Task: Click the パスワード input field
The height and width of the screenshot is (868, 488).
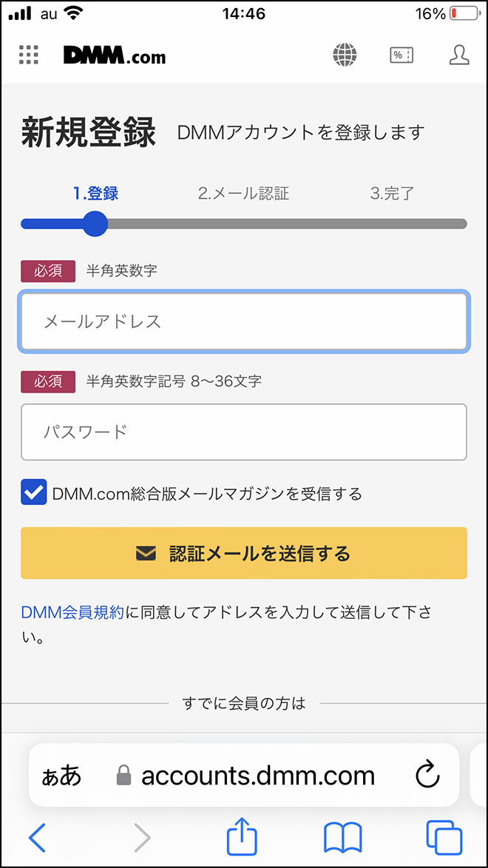Action: [243, 432]
